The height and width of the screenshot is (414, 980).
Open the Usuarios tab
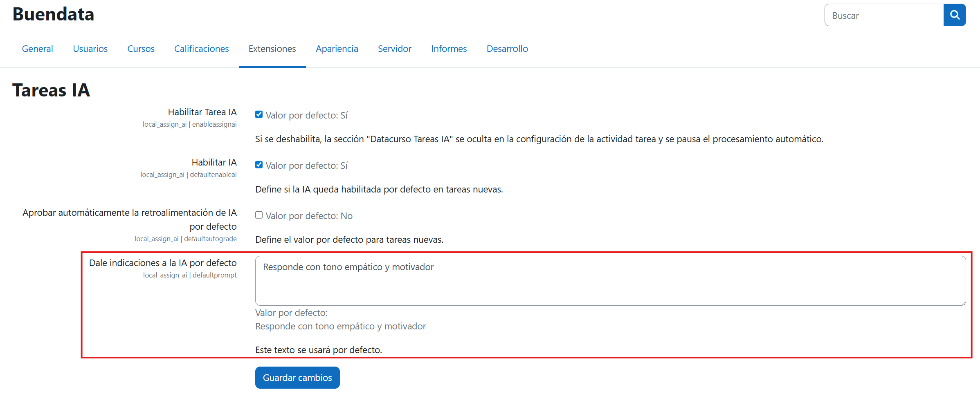(x=90, y=49)
